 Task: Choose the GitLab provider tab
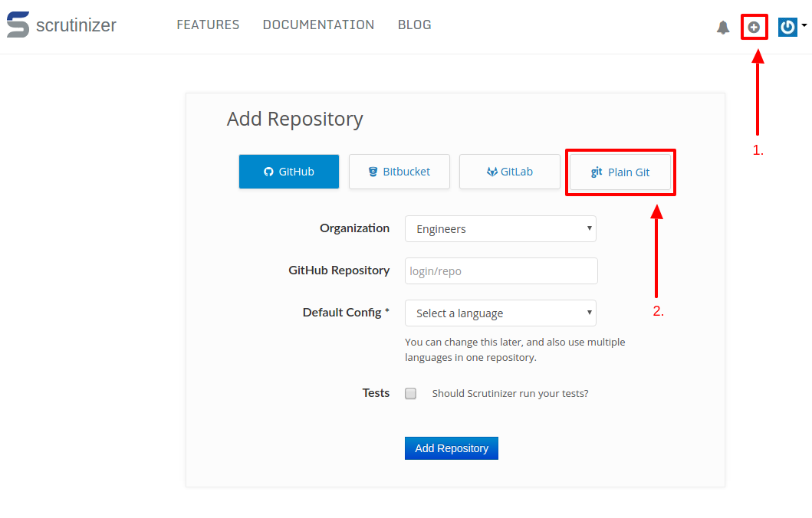pyautogui.click(x=510, y=172)
